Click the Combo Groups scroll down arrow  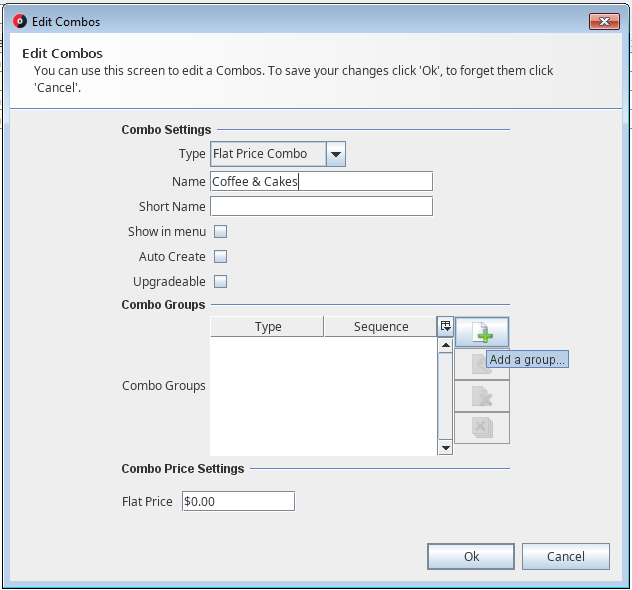coord(446,448)
